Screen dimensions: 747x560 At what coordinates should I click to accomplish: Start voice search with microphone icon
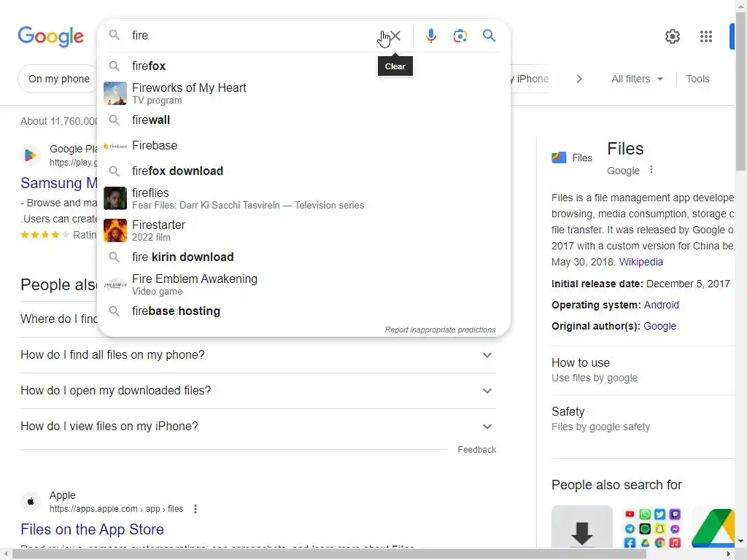(x=430, y=36)
